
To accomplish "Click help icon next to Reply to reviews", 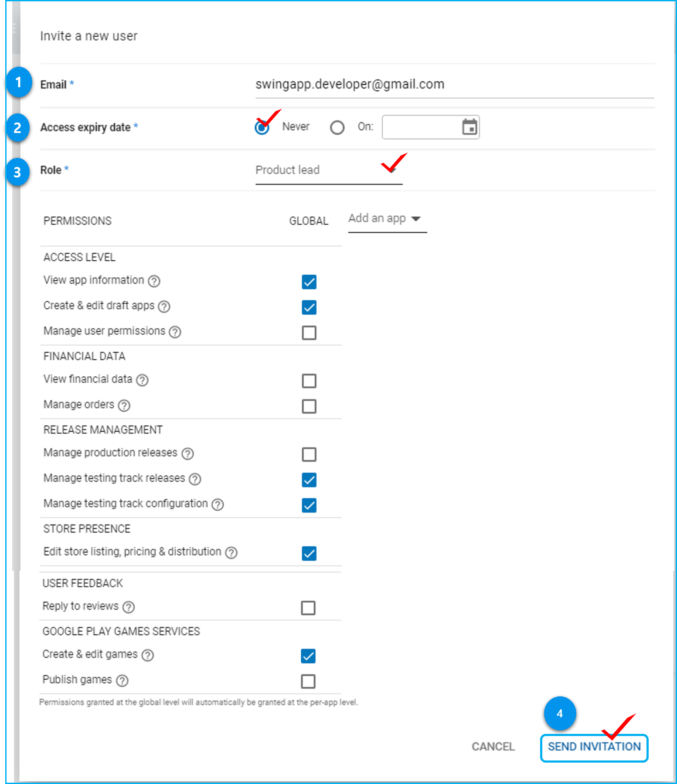I will 129,607.
